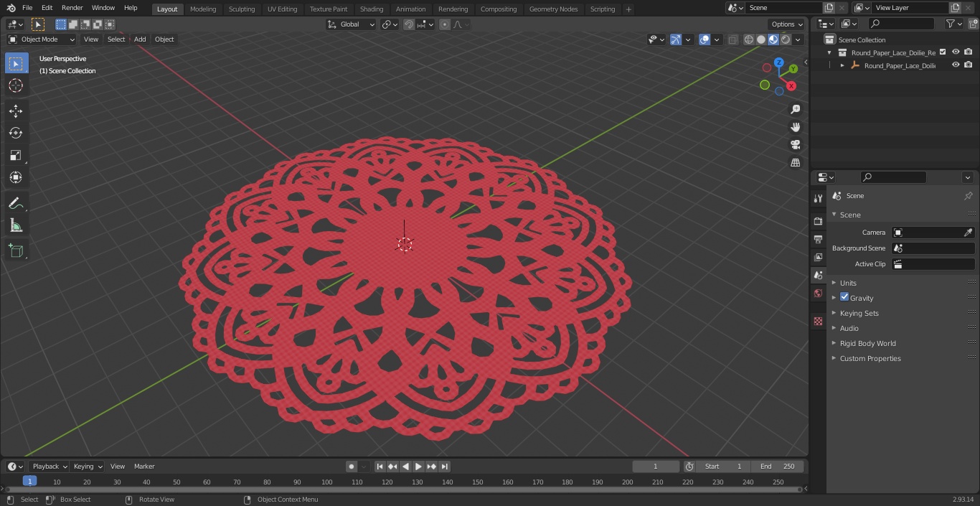The height and width of the screenshot is (506, 980).
Task: Open the Texture properties tab
Action: coord(818,321)
